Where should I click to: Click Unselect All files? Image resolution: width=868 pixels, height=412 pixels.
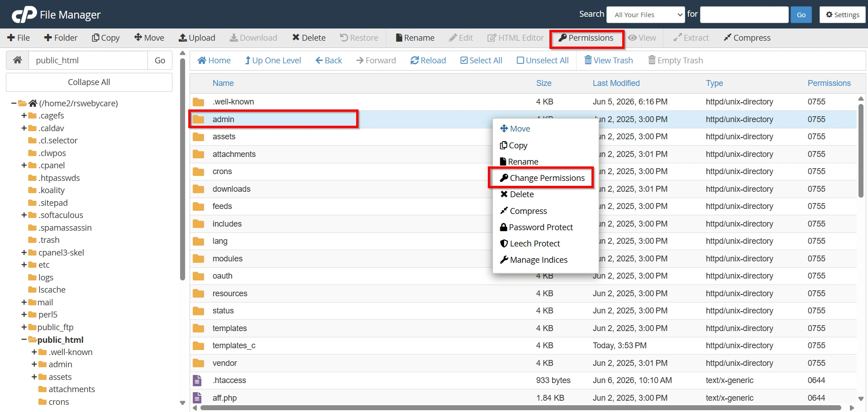(543, 61)
